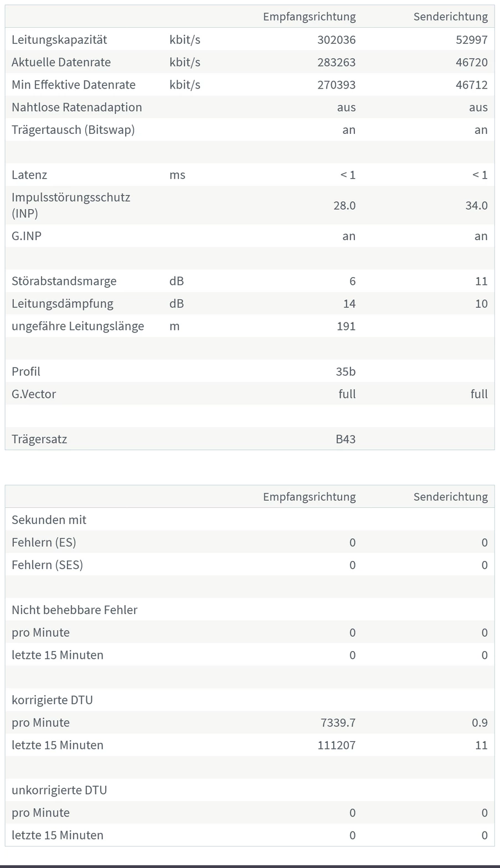This screenshot has height=868, width=500.
Task: Click the Latenz row label
Action: pyautogui.click(x=29, y=175)
